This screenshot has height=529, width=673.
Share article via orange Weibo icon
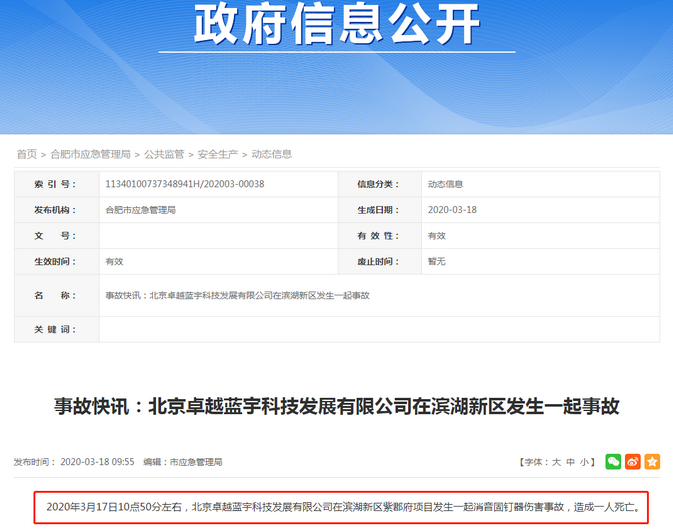(633, 462)
